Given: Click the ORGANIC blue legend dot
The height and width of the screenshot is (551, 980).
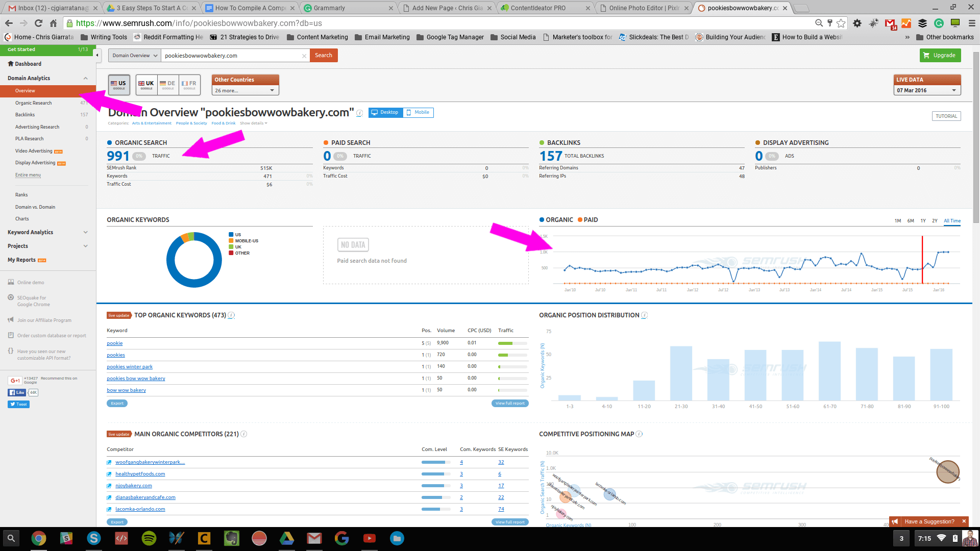Looking at the screenshot, I should tap(542, 220).
